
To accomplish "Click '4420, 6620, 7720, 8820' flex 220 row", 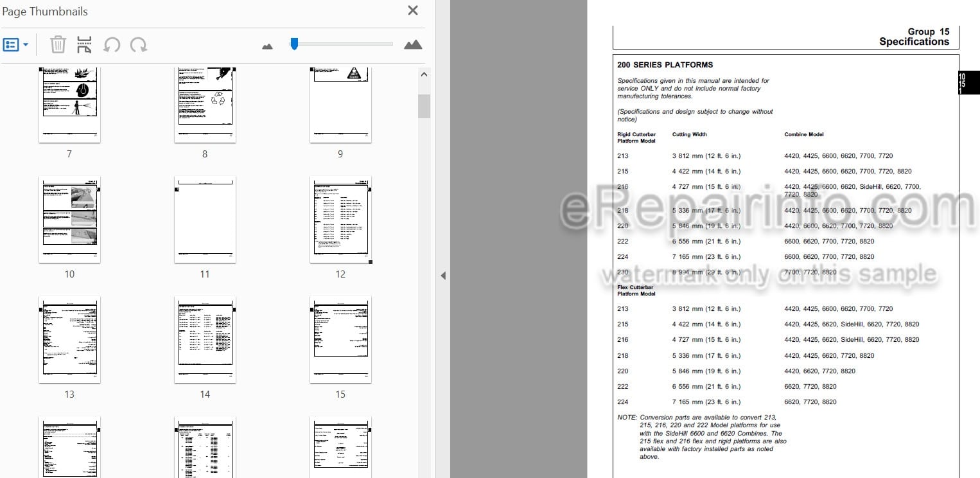I will [819, 371].
